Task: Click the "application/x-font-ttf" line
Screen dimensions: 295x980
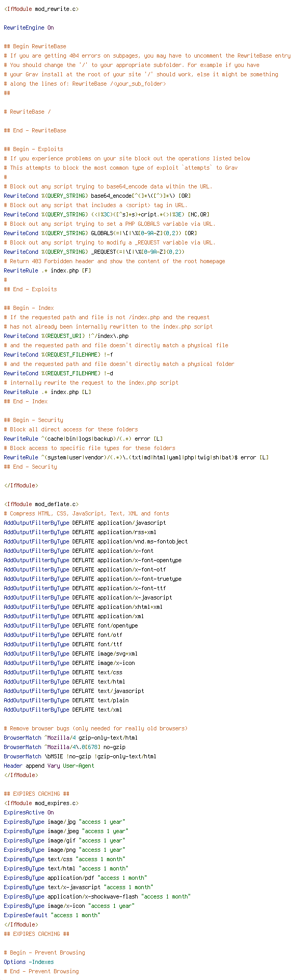Action: coord(85,588)
